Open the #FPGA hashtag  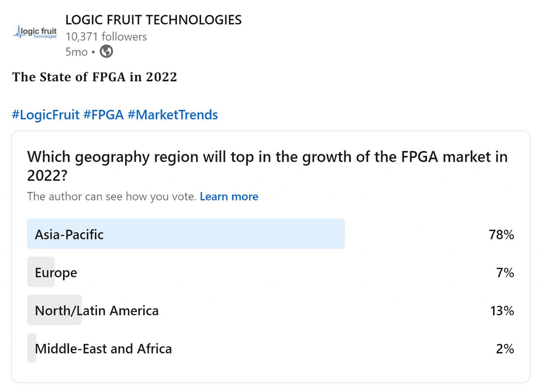[x=104, y=115]
